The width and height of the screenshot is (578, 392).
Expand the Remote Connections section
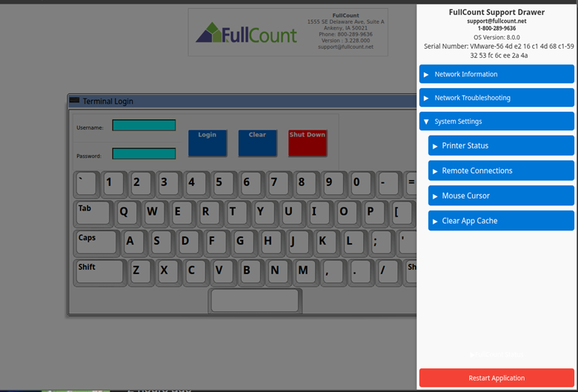501,170
